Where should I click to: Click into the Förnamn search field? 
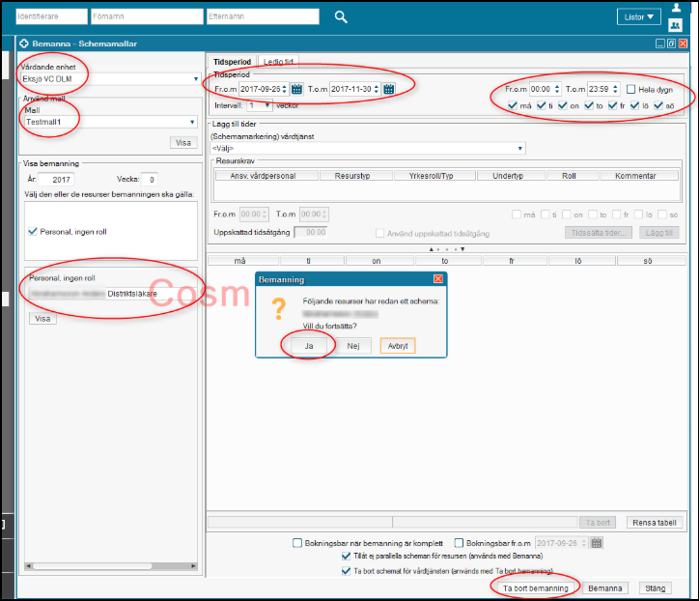coord(145,16)
